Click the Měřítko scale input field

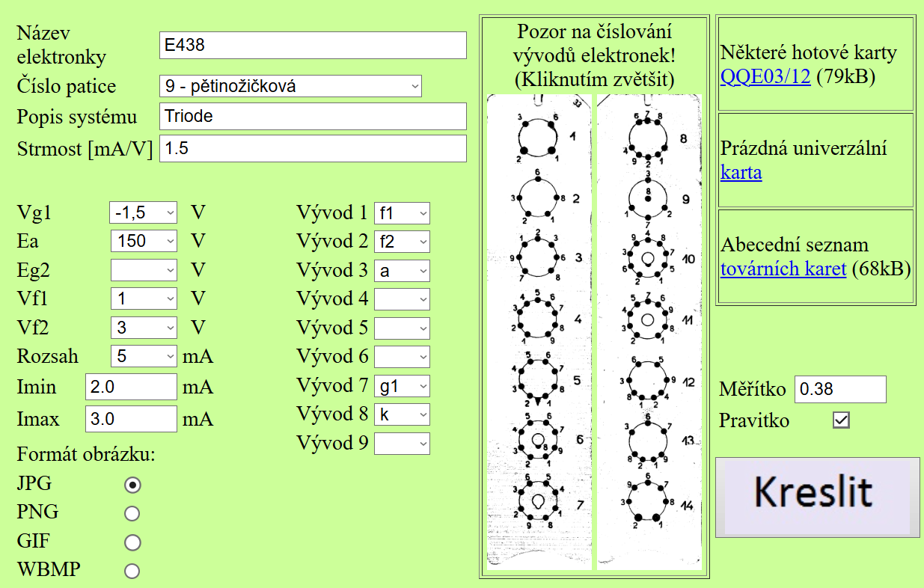pos(839,389)
